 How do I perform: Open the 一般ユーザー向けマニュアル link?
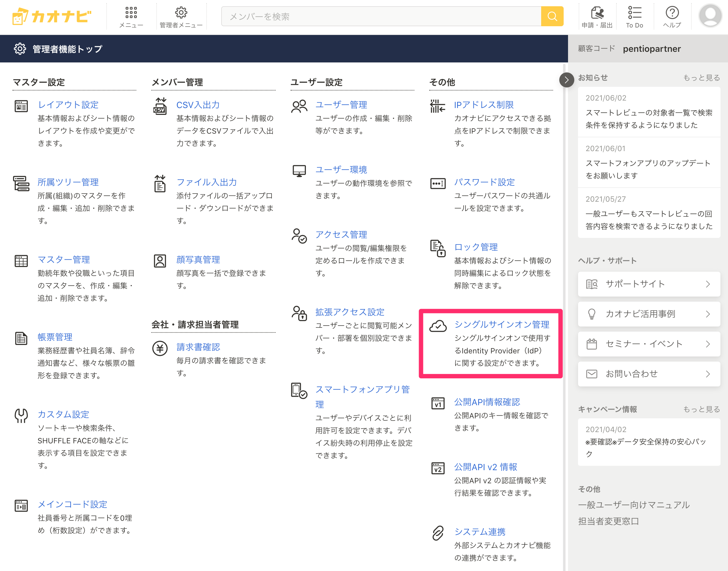634,505
